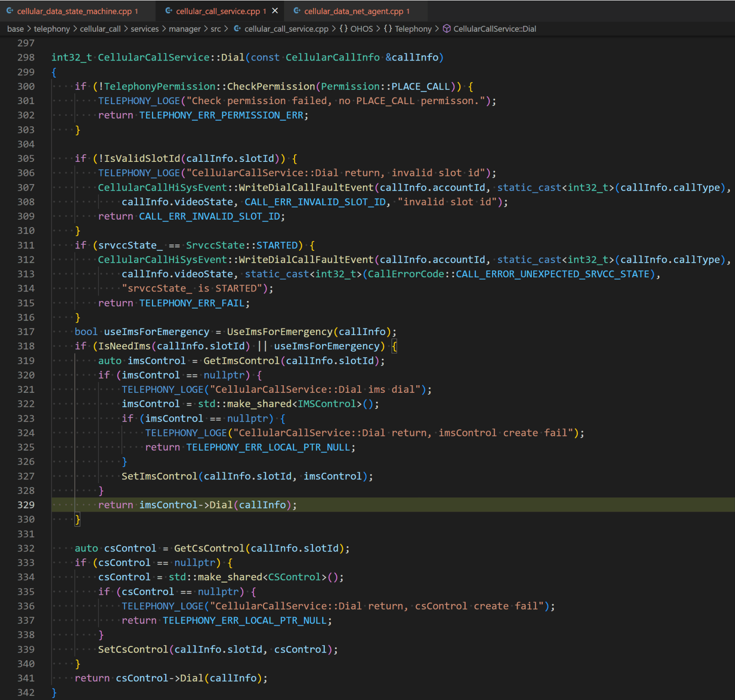The image size is (735, 700).
Task: Open CellularCallService::Dial breadcrumb symbol
Action: pyautogui.click(x=494, y=29)
